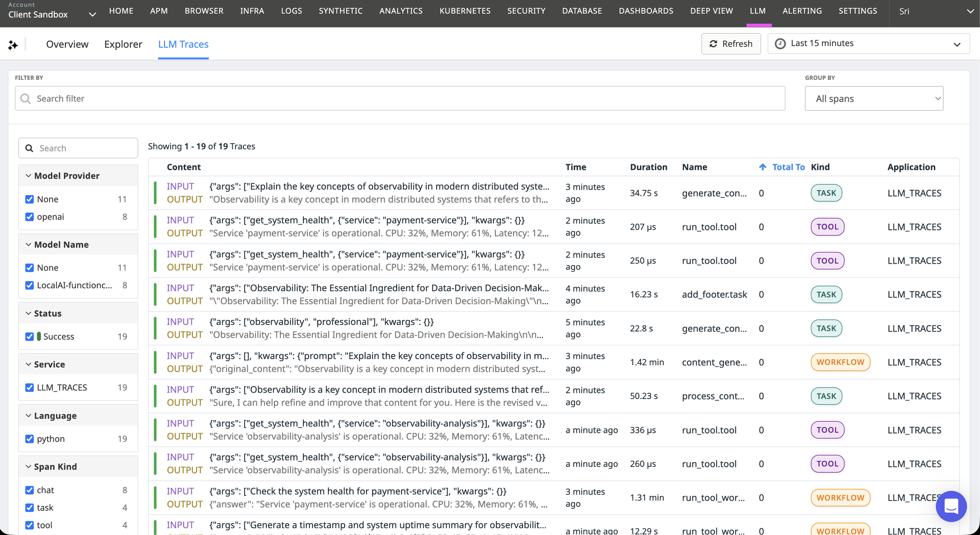Uncheck the Model Provider None checkbox

(x=29, y=199)
